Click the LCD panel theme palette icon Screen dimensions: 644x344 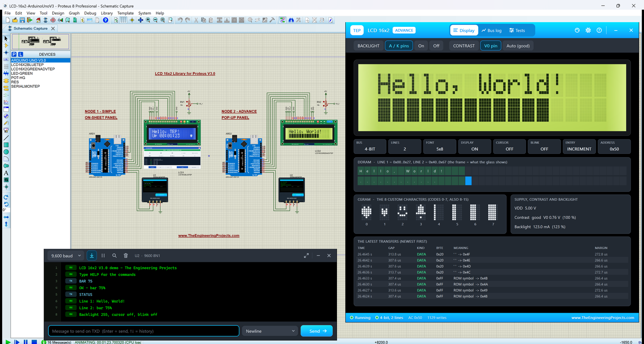[577, 30]
